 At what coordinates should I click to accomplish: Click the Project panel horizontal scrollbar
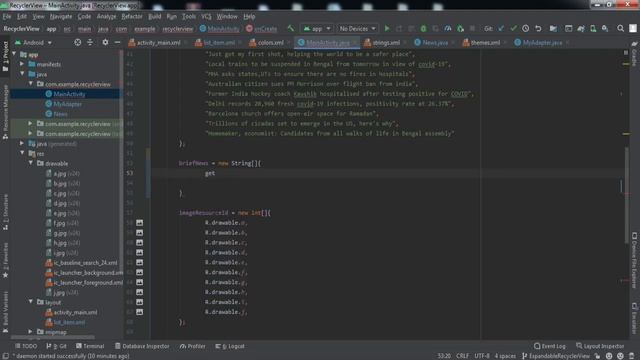coord(53,337)
